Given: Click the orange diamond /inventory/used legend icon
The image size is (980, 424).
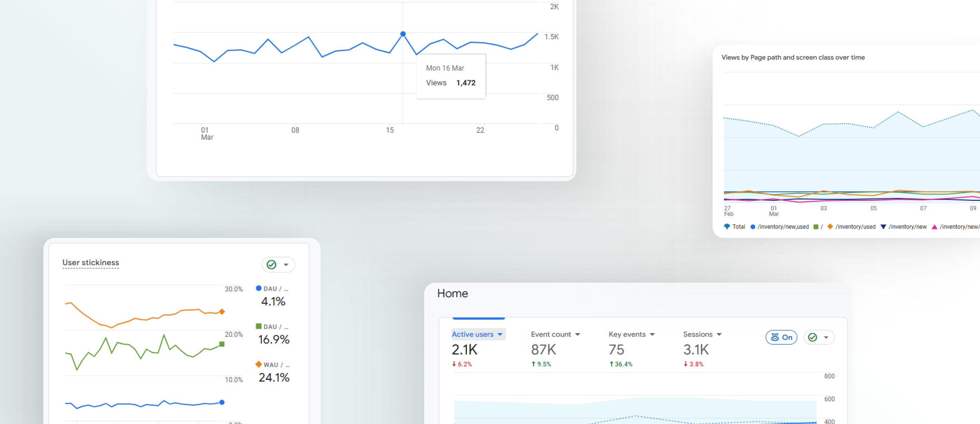Looking at the screenshot, I should [830, 226].
